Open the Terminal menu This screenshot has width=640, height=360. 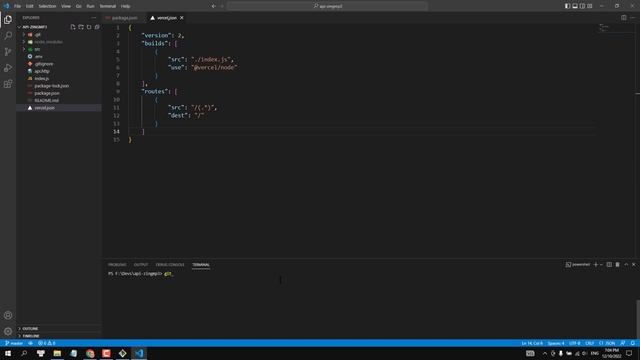[108, 6]
